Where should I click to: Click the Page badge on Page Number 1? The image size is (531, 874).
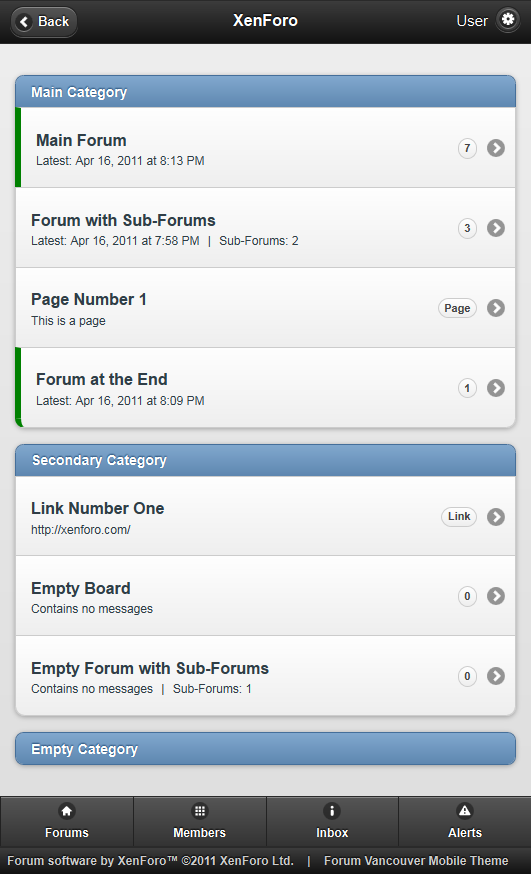point(457,308)
